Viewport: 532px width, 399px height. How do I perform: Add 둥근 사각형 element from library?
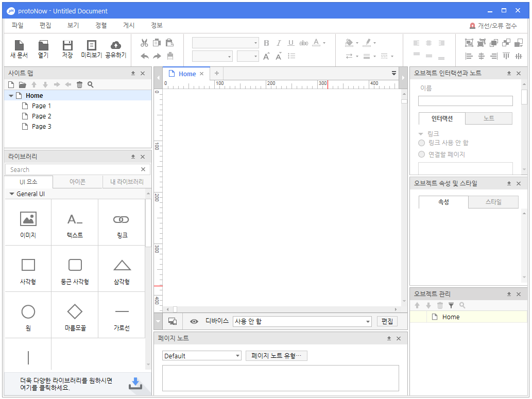point(75,269)
